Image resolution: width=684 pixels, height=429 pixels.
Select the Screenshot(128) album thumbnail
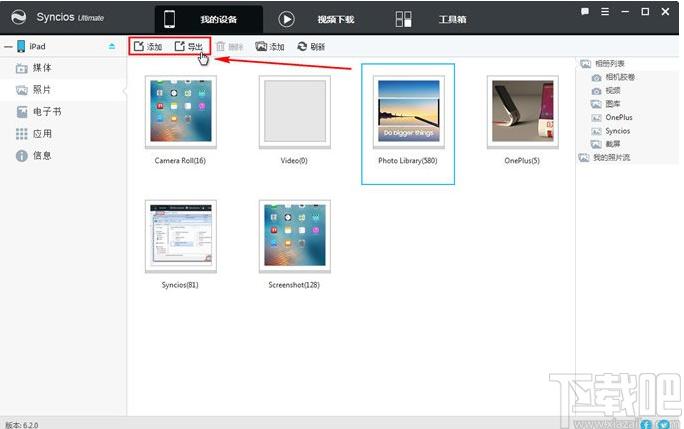tap(294, 236)
